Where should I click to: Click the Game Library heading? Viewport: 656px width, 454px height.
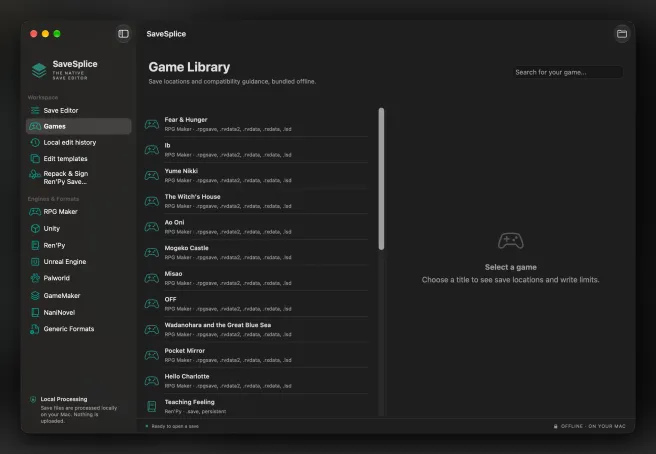pyautogui.click(x=189, y=67)
